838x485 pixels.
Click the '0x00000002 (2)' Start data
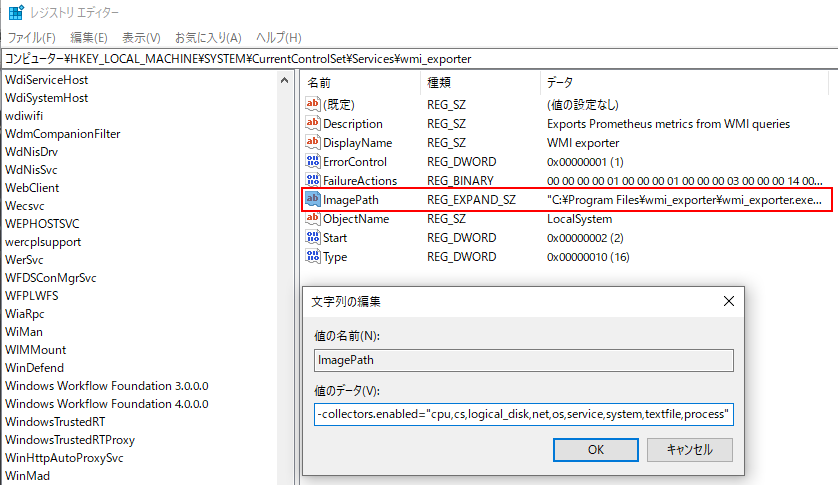click(x=585, y=237)
